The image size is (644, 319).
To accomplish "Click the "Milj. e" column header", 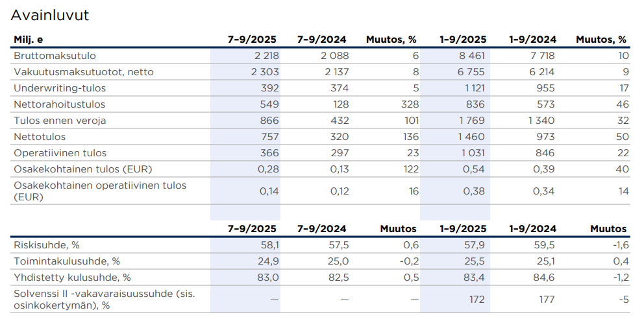I will coord(29,40).
